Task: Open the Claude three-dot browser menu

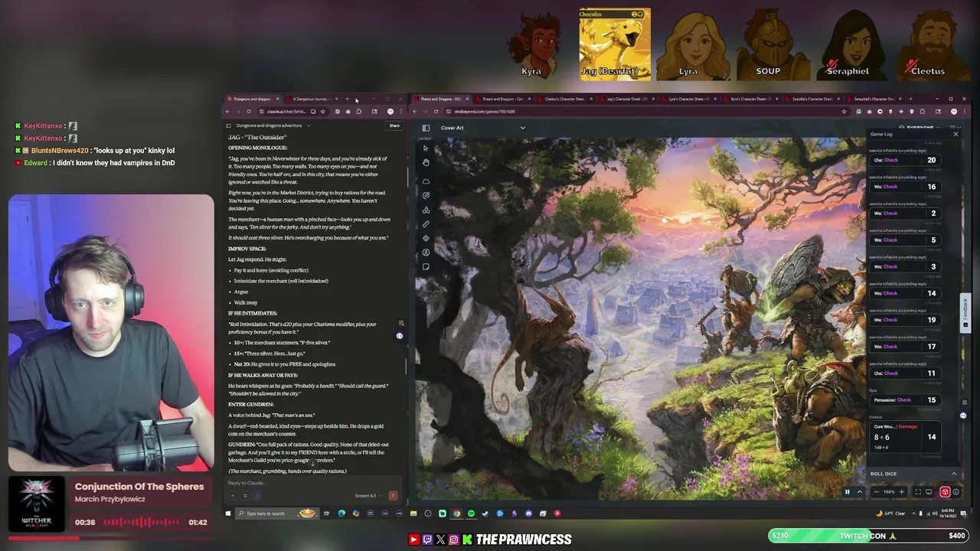Action: pyautogui.click(x=401, y=112)
